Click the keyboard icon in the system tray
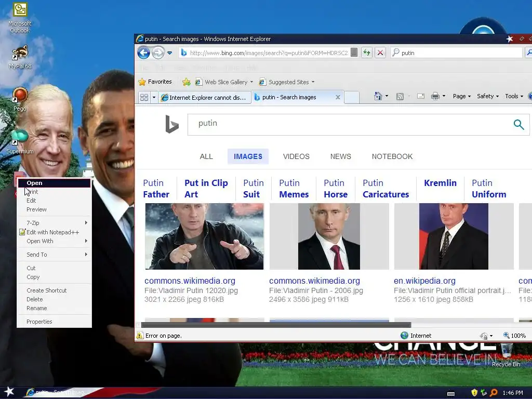 click(x=451, y=394)
